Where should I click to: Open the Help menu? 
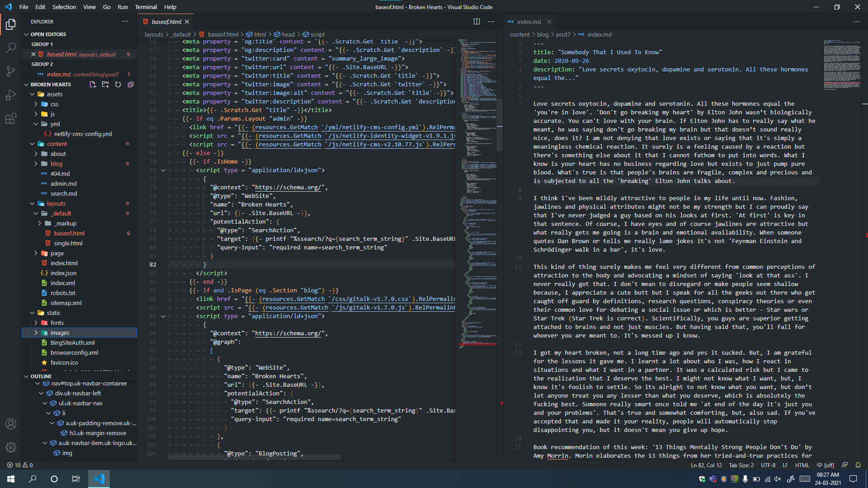click(170, 7)
